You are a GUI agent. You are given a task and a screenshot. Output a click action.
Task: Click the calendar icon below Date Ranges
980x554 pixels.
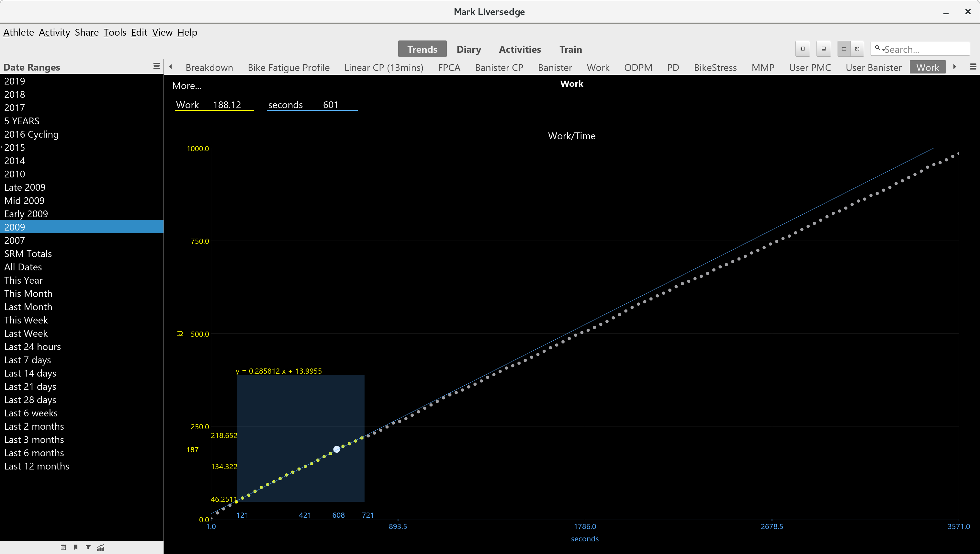tap(63, 548)
